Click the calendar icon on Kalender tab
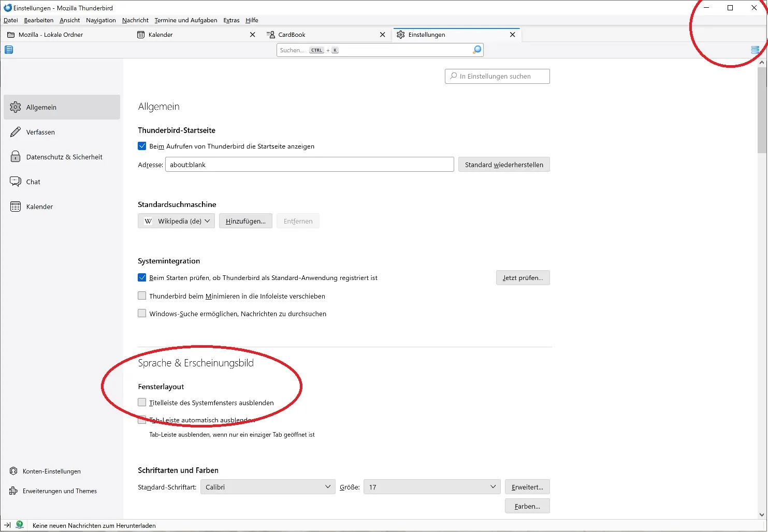Image resolution: width=768 pixels, height=532 pixels. [x=141, y=35]
